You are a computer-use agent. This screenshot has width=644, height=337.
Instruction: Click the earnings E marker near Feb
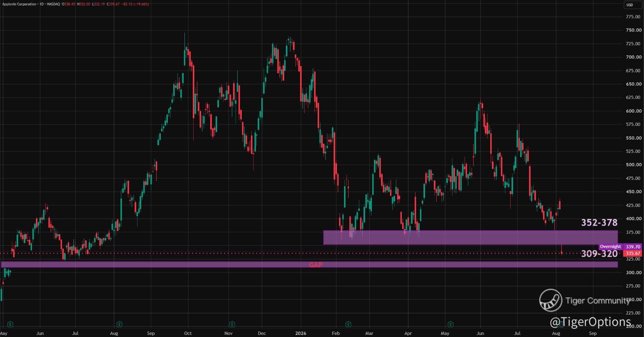tap(348, 324)
